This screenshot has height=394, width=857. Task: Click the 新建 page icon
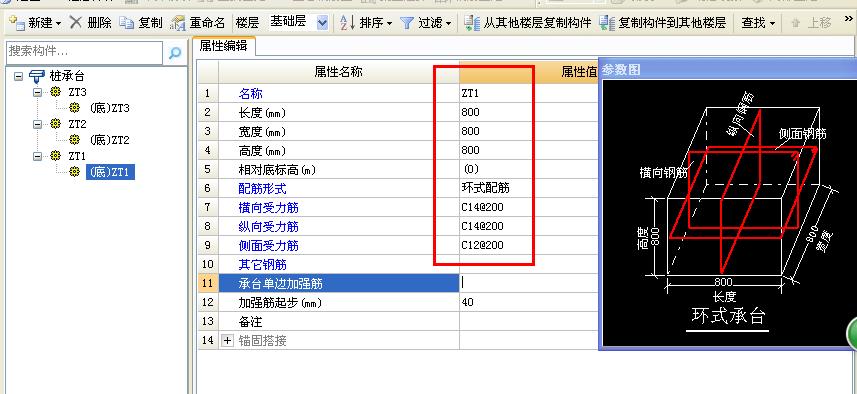pyautogui.click(x=18, y=23)
